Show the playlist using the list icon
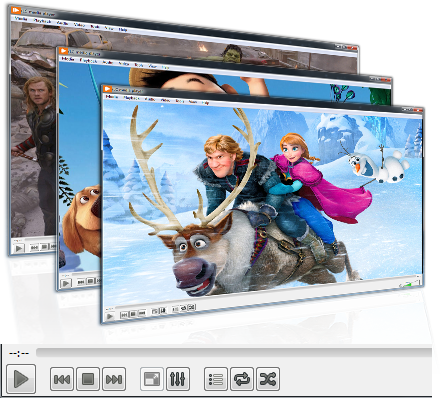The image size is (441, 398). coord(216,379)
